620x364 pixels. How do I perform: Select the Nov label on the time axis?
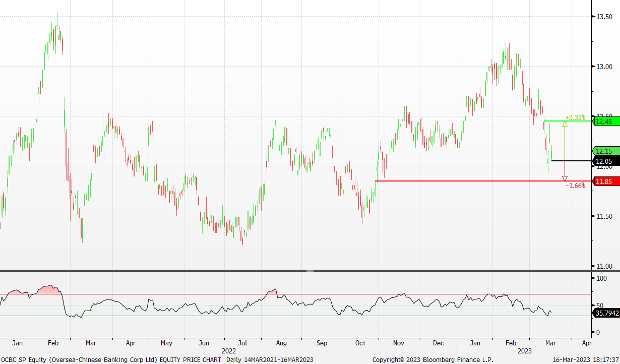399,343
